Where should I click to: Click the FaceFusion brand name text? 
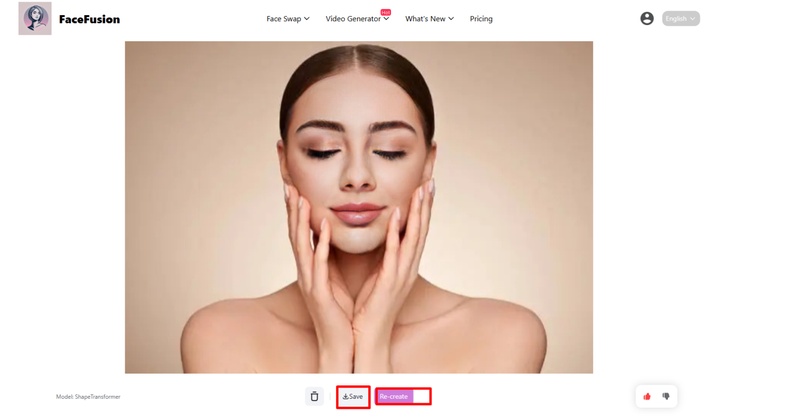(x=89, y=19)
